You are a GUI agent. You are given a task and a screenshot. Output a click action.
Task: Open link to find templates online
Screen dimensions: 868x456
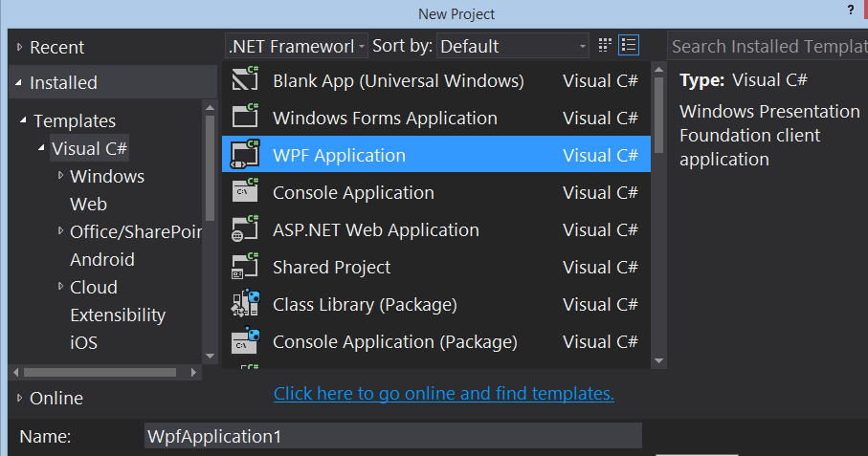(443, 393)
